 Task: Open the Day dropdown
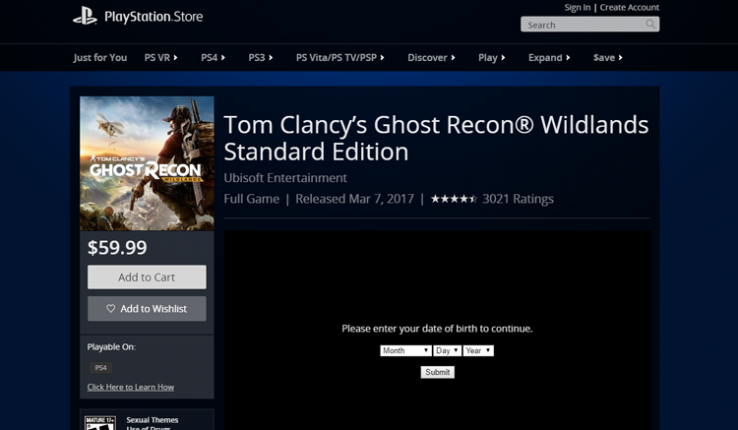[x=447, y=350]
